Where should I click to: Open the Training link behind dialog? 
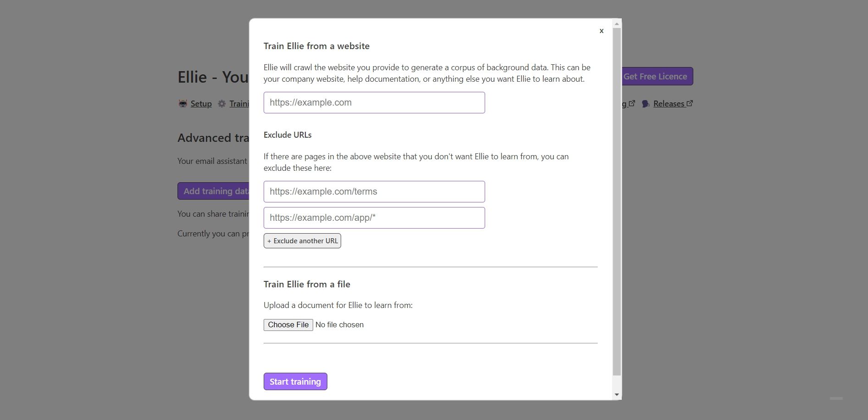click(x=239, y=104)
